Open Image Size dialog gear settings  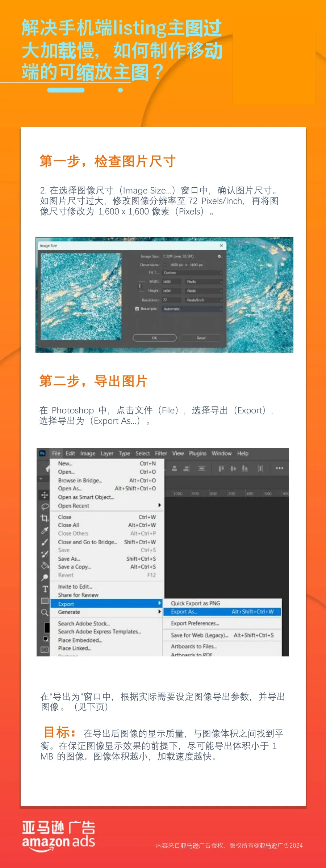tap(219, 256)
